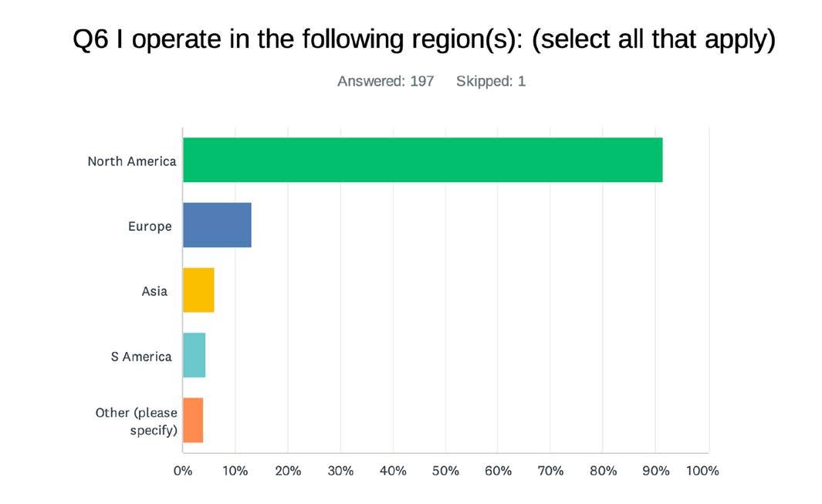Click the Asia category label
Image resolution: width=822 pixels, height=504 pixels.
coord(154,291)
